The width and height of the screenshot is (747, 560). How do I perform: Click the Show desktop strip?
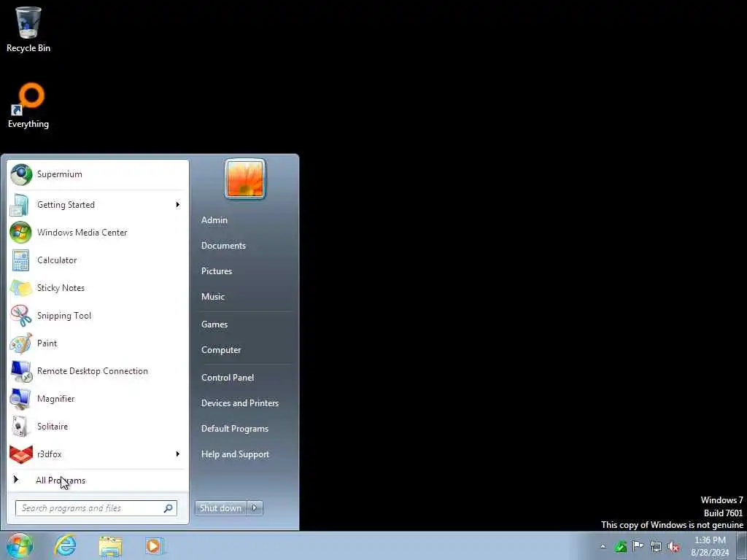tap(742, 545)
